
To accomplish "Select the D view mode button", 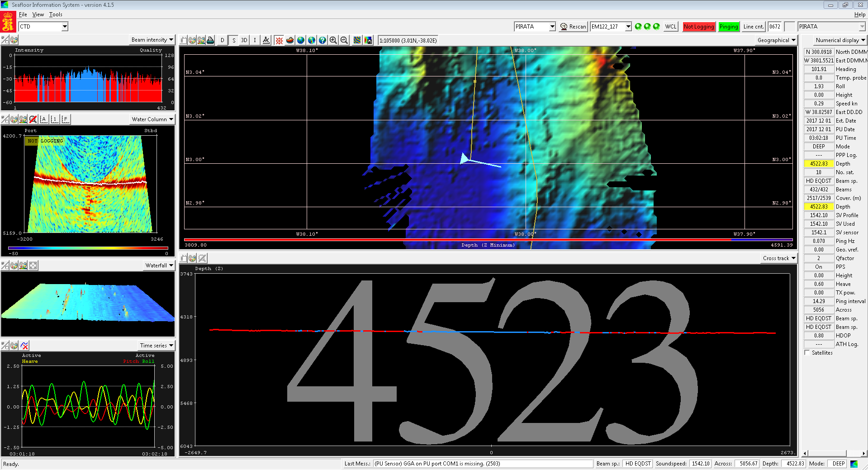I will coord(222,40).
